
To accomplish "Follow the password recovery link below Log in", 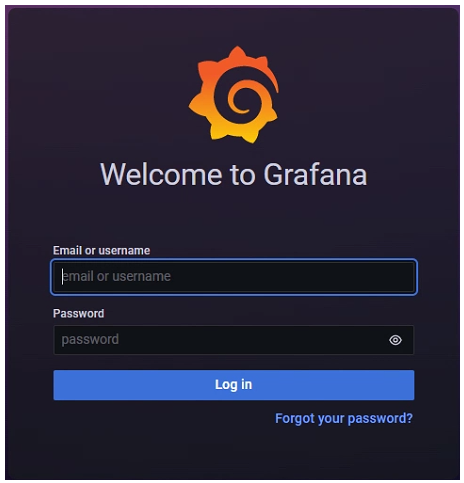I will (x=344, y=418).
